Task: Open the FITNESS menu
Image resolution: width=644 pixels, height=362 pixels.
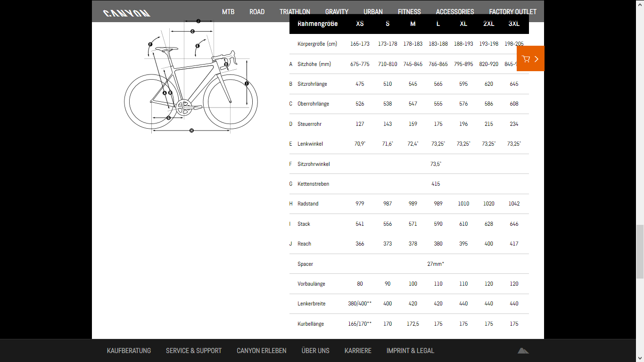Action: [x=409, y=12]
